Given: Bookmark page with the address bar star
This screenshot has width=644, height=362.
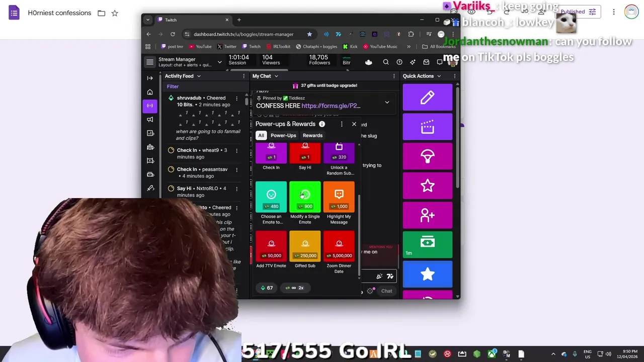Looking at the screenshot, I should 309,34.
